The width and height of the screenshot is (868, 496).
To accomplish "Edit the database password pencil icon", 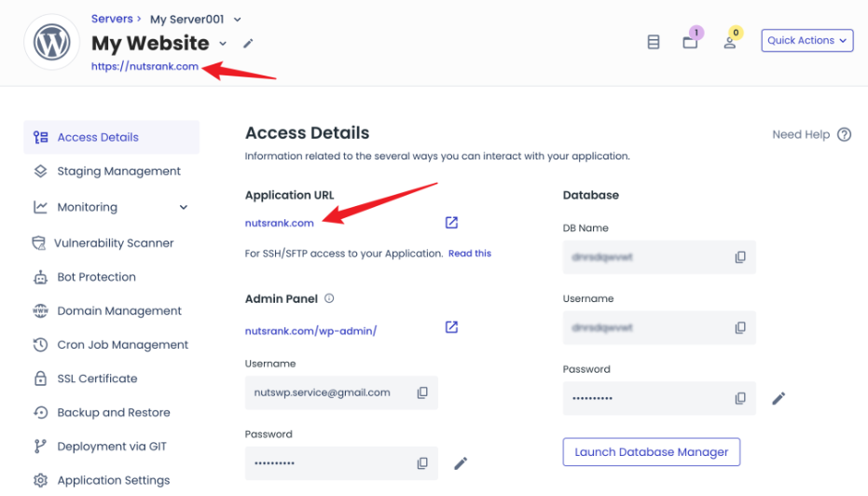I will [778, 398].
